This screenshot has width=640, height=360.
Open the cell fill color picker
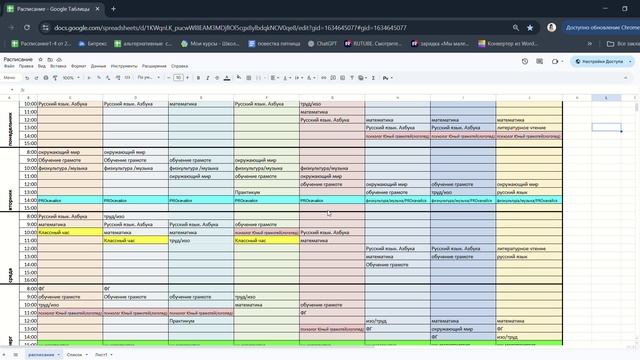click(239, 78)
